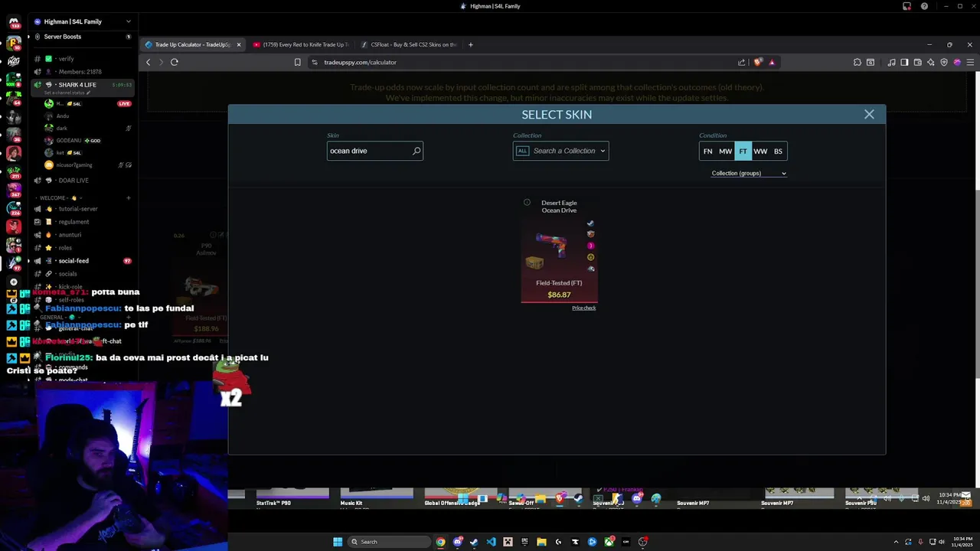The height and width of the screenshot is (551, 980).
Task: Open the tutorial-server channel
Action: pos(83,209)
